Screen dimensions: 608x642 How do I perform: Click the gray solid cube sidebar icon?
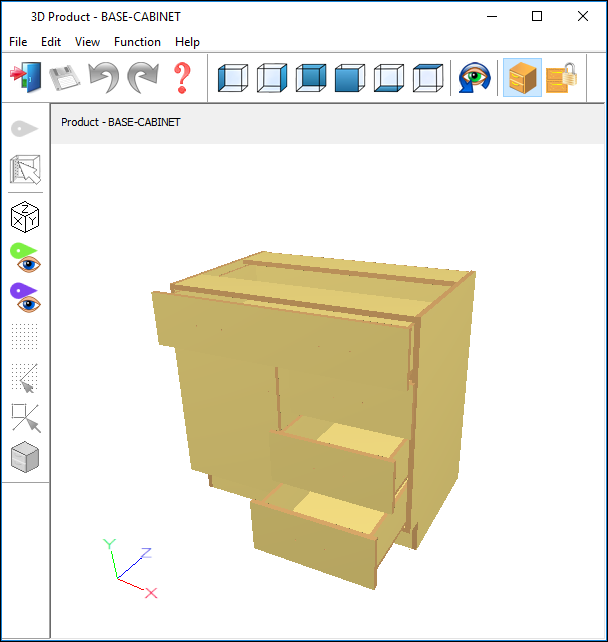(x=25, y=458)
